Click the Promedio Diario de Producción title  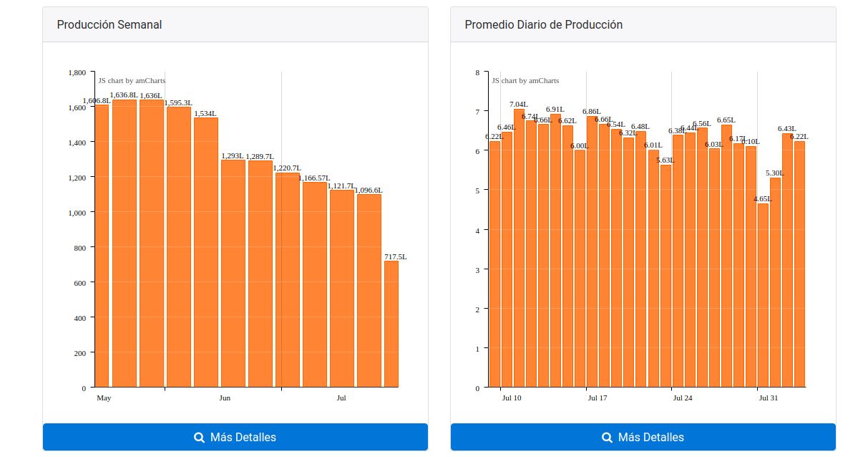[544, 24]
